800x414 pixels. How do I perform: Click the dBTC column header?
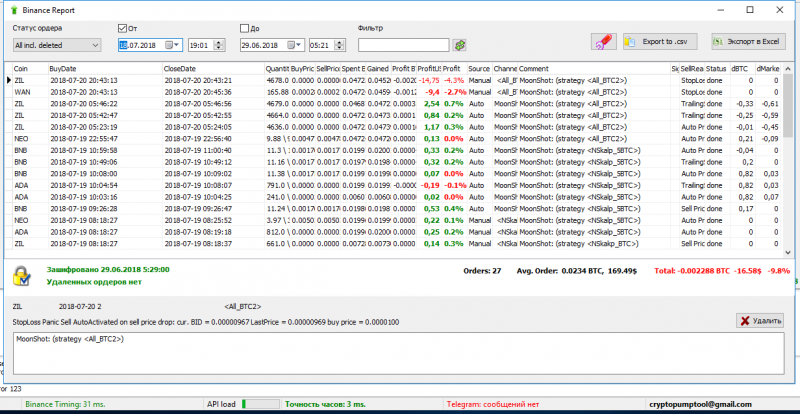742,68
